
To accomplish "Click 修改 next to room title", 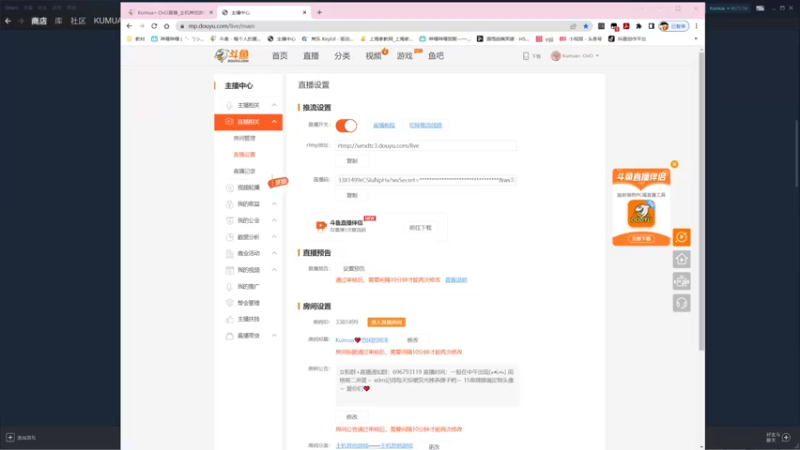I will (x=413, y=340).
